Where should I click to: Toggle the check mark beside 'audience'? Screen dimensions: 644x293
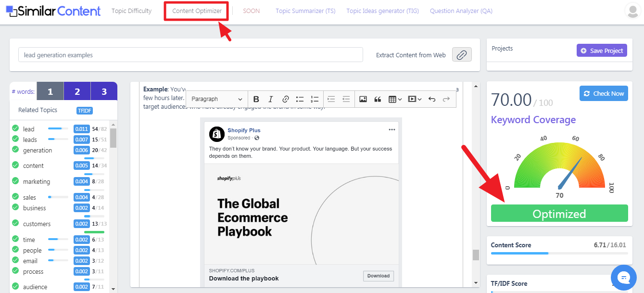(15, 286)
